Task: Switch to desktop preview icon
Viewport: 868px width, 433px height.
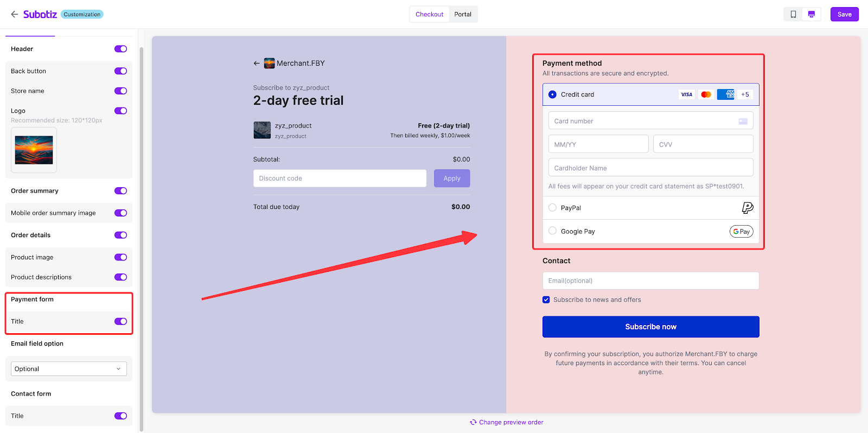Action: coord(811,14)
